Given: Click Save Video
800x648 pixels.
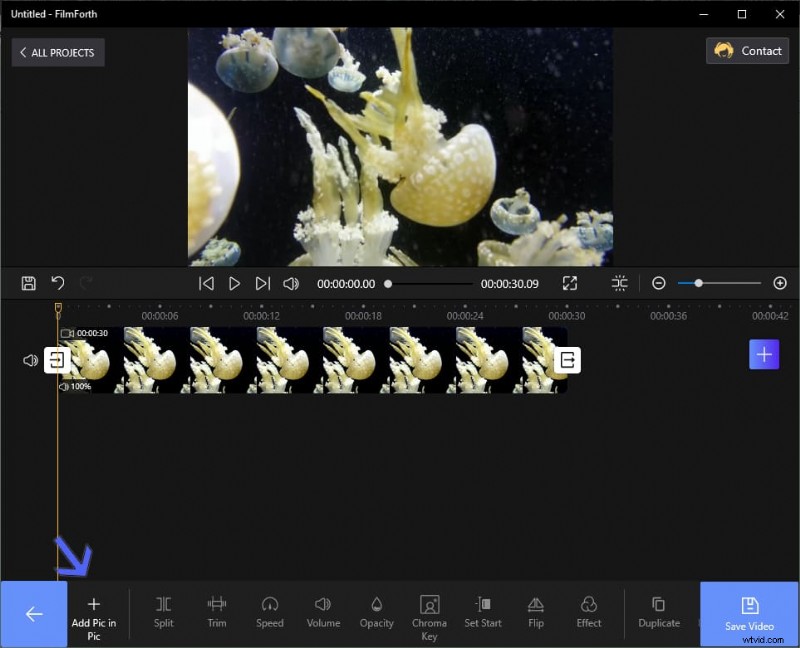Looking at the screenshot, I should point(749,612).
